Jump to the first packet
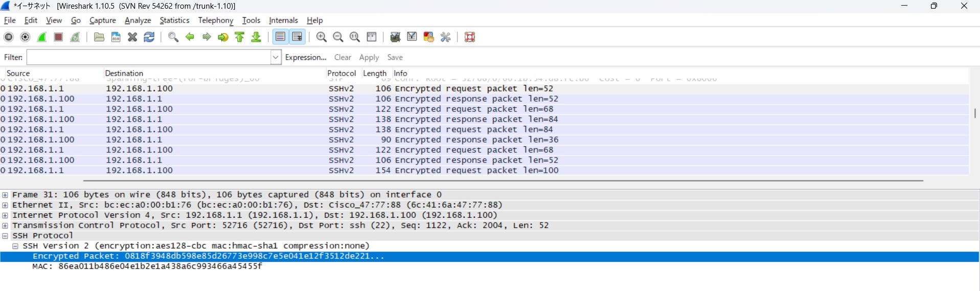This screenshot has width=980, height=291. point(240,37)
